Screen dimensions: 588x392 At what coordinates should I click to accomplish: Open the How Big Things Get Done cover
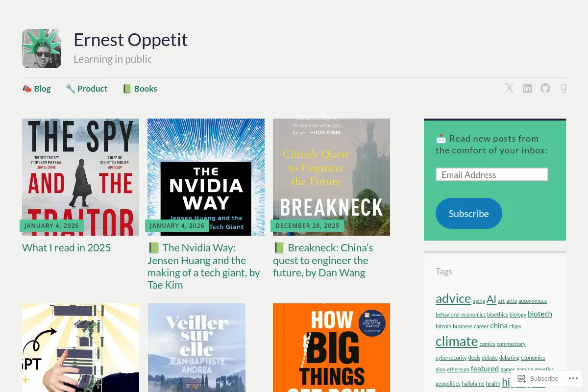[331, 347]
